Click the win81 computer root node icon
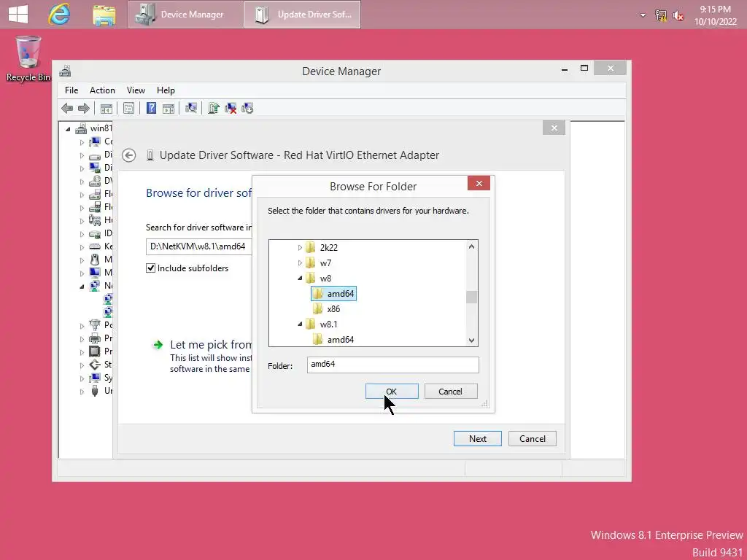The height and width of the screenshot is (560, 747). (x=81, y=128)
